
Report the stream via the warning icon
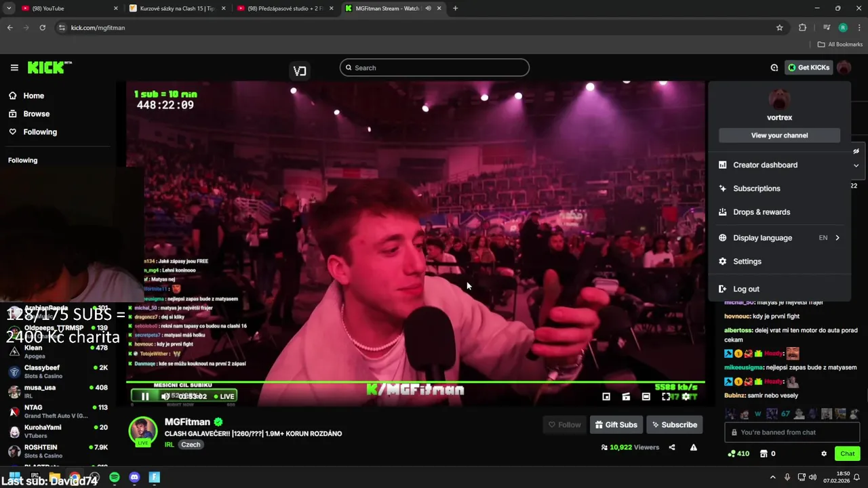tap(693, 447)
